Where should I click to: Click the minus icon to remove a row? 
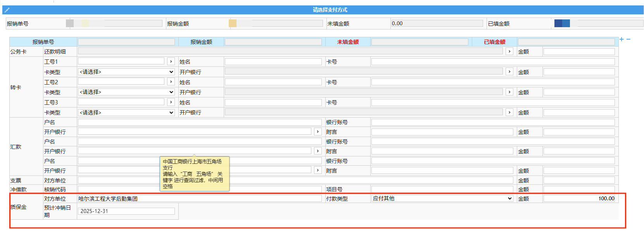click(628, 39)
